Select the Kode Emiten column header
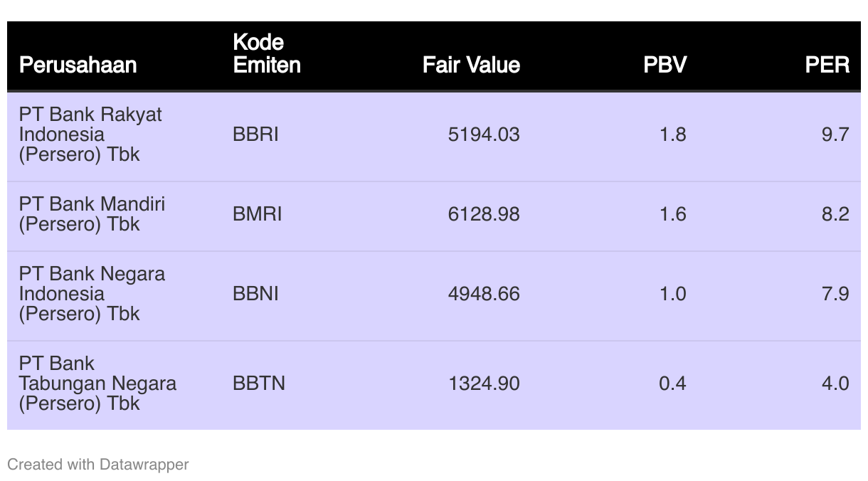868x481 pixels. point(267,54)
